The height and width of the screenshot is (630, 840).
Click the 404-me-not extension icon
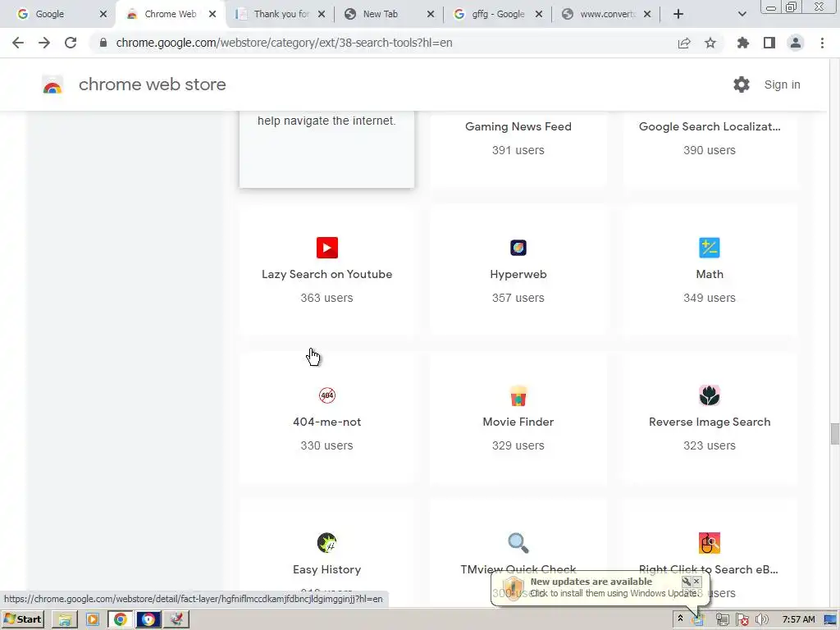click(326, 395)
